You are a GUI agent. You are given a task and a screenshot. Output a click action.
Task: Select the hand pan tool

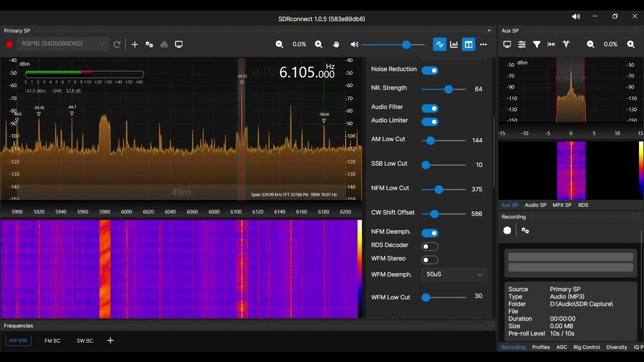pyautogui.click(x=336, y=44)
